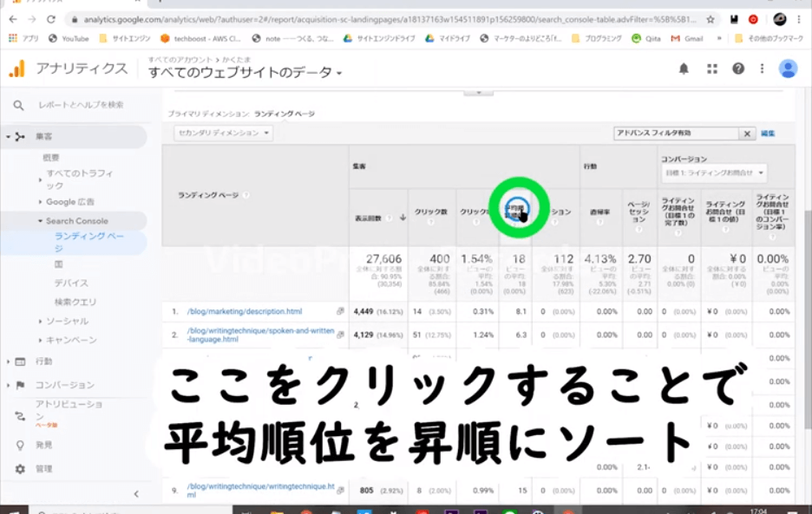Click the 編集 link beside the filter
The height and width of the screenshot is (514, 812).
(x=768, y=133)
